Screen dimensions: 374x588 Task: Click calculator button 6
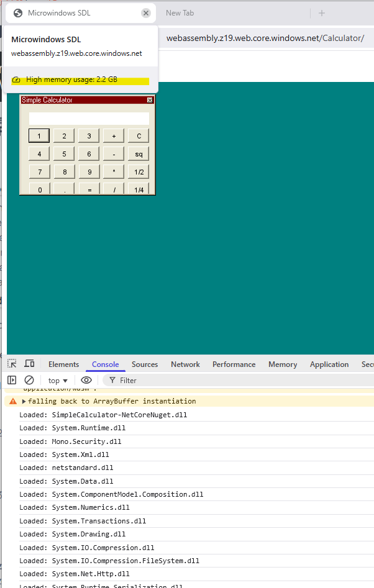89,154
